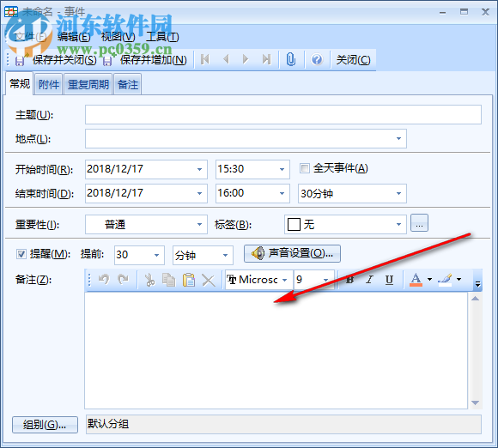
Task: Delete selection with X icon
Action: coord(209,280)
